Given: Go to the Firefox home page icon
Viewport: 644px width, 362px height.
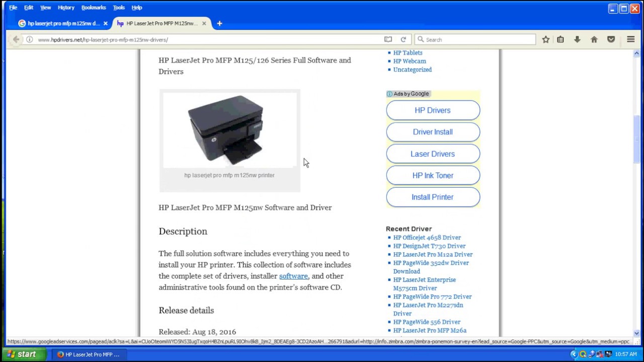Looking at the screenshot, I should click(594, 39).
